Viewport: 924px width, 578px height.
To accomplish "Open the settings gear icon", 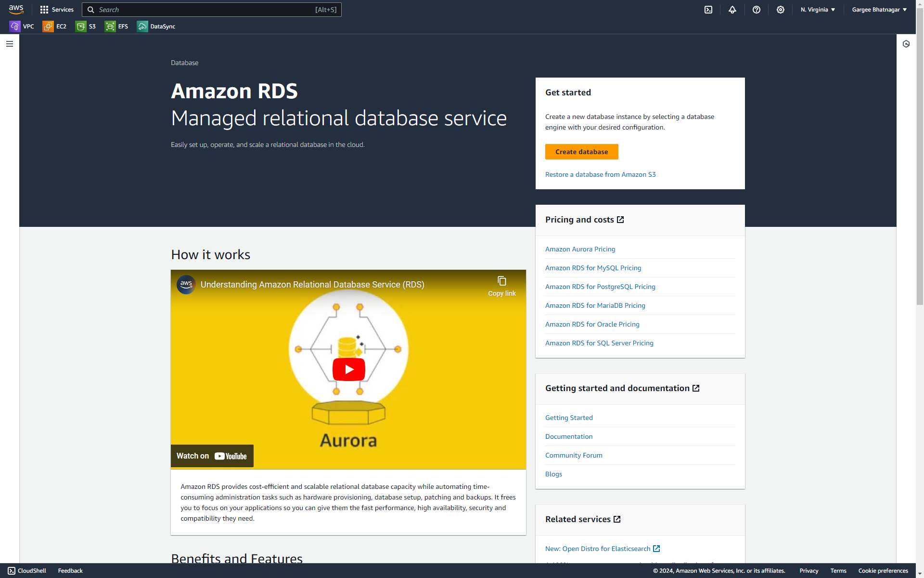I will tap(781, 10).
